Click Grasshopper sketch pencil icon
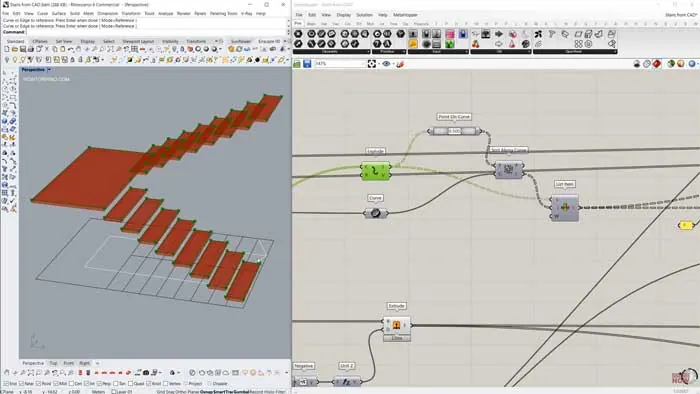The image size is (700, 394). tap(400, 64)
